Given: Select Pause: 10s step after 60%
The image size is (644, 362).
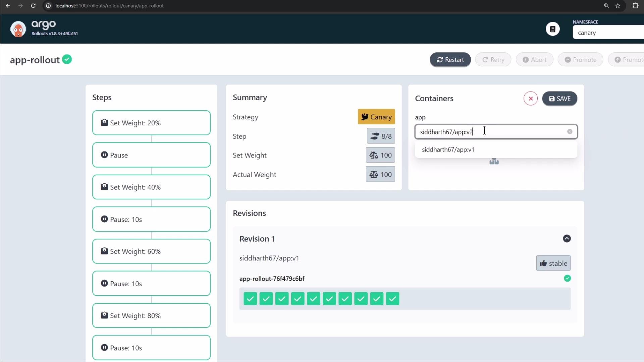Looking at the screenshot, I should pyautogui.click(x=151, y=284).
